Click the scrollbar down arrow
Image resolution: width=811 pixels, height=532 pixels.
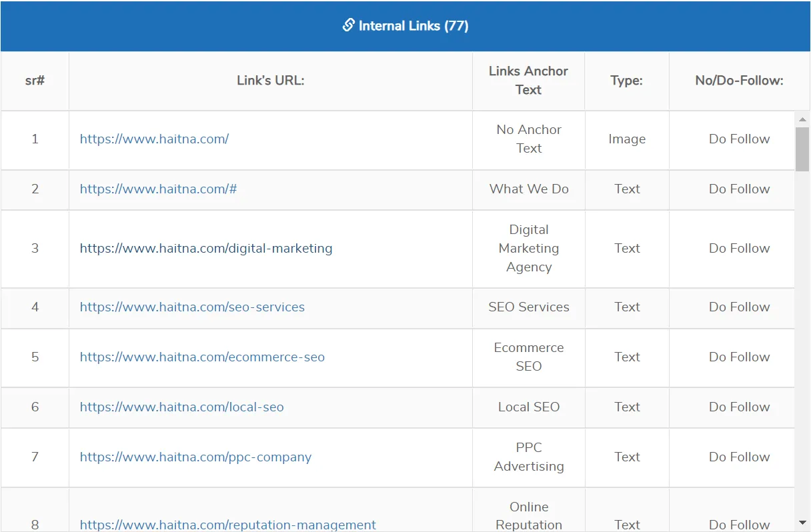(802, 523)
